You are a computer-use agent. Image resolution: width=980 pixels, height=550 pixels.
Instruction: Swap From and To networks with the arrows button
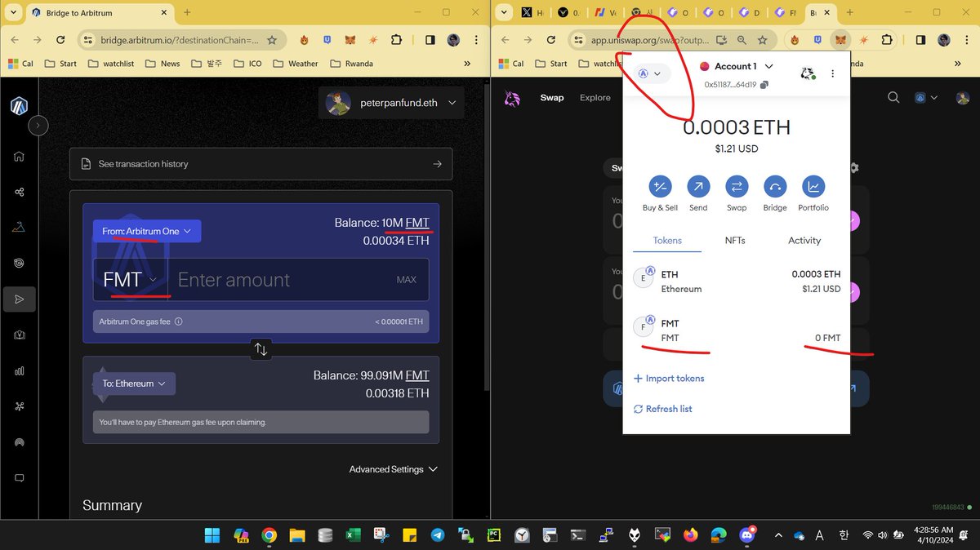coord(261,349)
